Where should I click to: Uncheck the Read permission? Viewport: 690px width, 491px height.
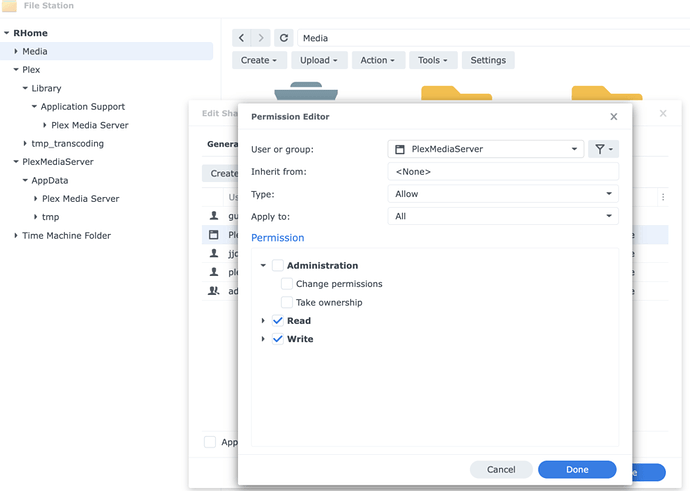click(x=278, y=321)
